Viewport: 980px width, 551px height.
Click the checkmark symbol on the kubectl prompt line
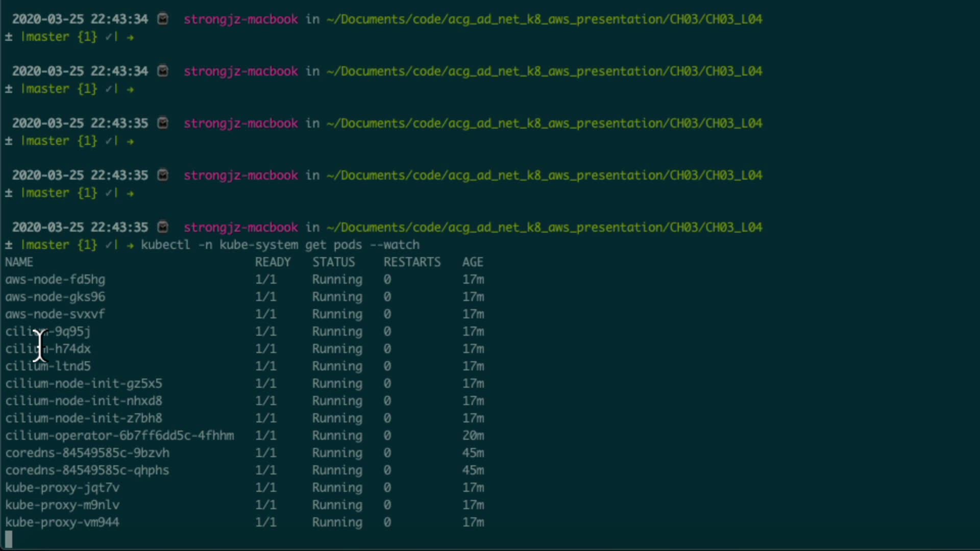(109, 245)
